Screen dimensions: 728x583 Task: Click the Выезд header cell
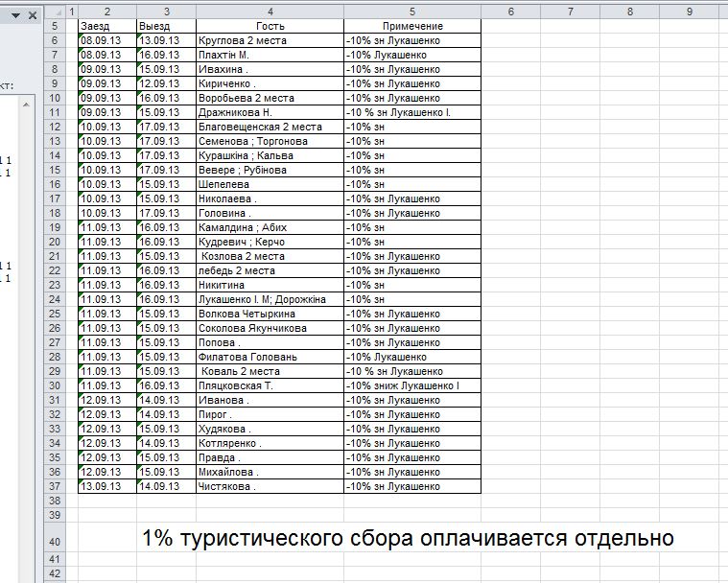pyautogui.click(x=167, y=26)
